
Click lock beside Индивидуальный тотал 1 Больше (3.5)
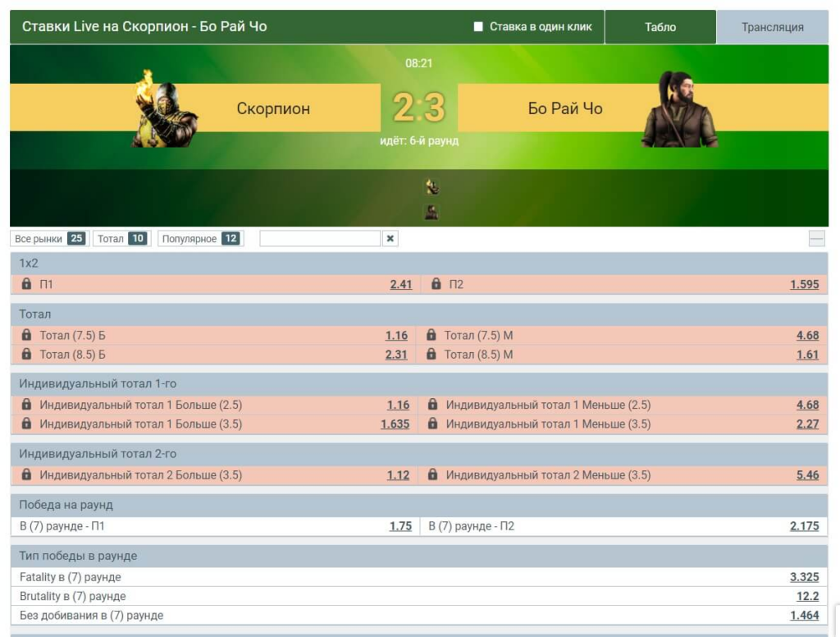[26, 424]
